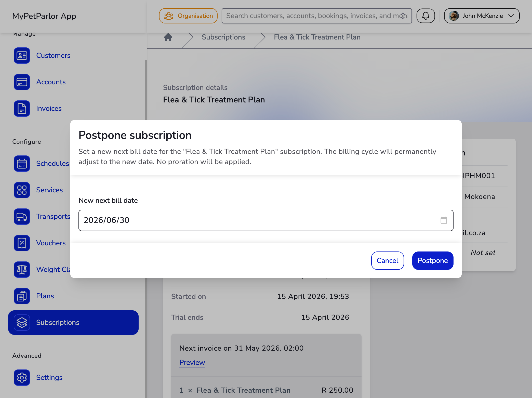Click the Subscriptions breadcrumb link

pyautogui.click(x=223, y=37)
